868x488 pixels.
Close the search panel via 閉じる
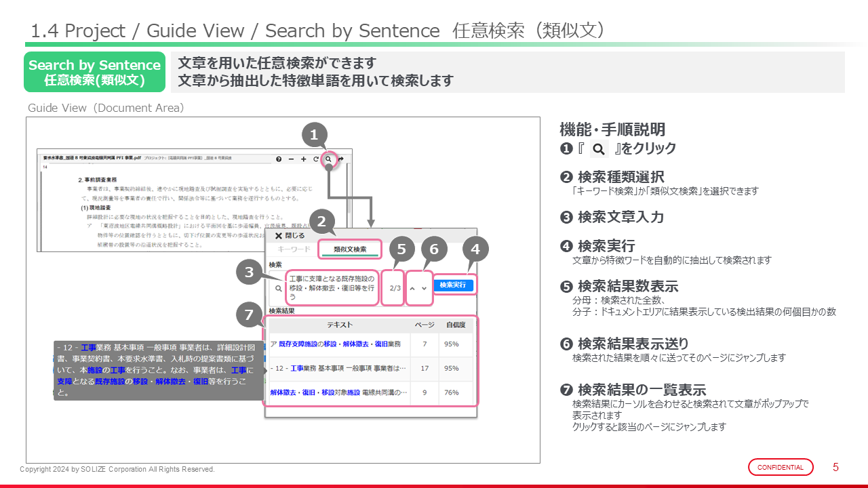(290, 236)
